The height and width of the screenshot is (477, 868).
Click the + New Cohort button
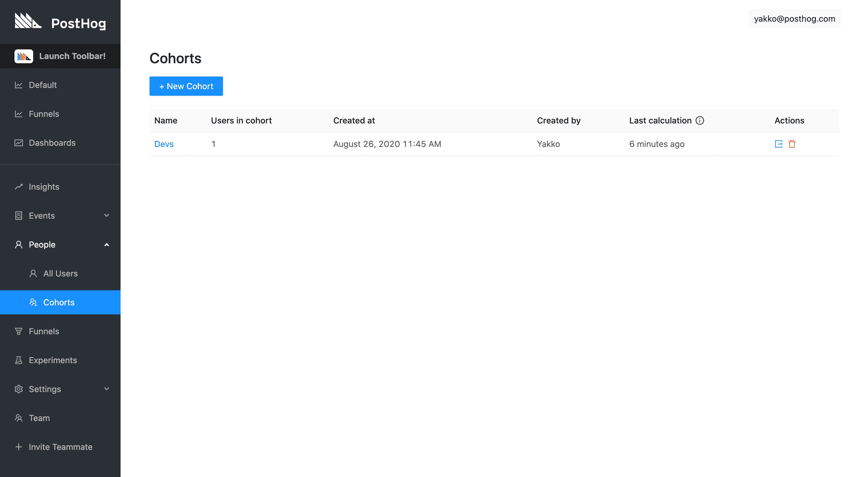186,86
